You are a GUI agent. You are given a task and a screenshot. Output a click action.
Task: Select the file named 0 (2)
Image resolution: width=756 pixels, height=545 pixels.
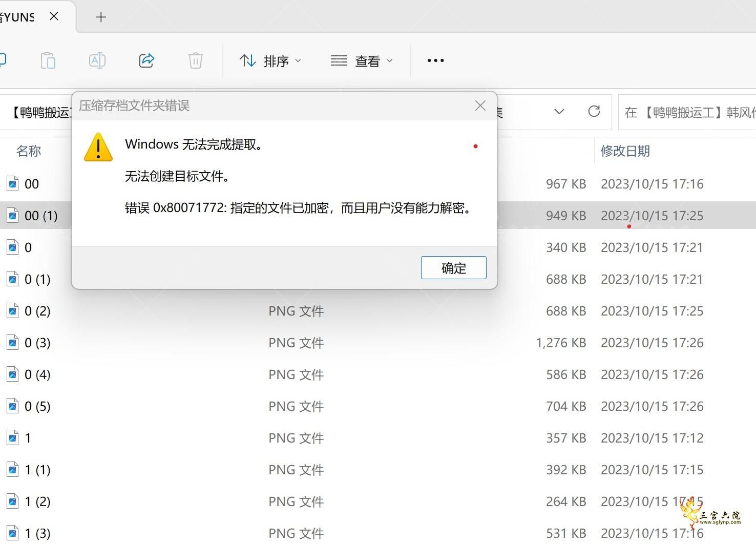[x=37, y=311]
